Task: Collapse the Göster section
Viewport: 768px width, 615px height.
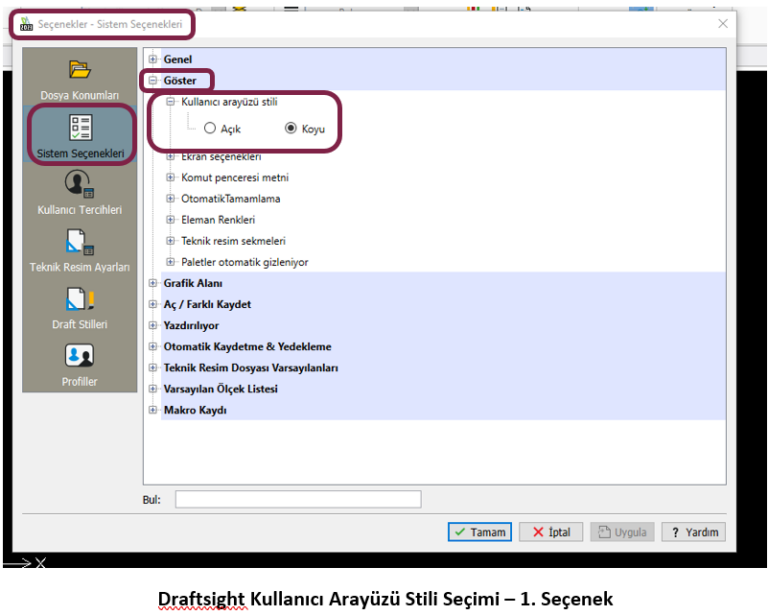Action: [153, 80]
